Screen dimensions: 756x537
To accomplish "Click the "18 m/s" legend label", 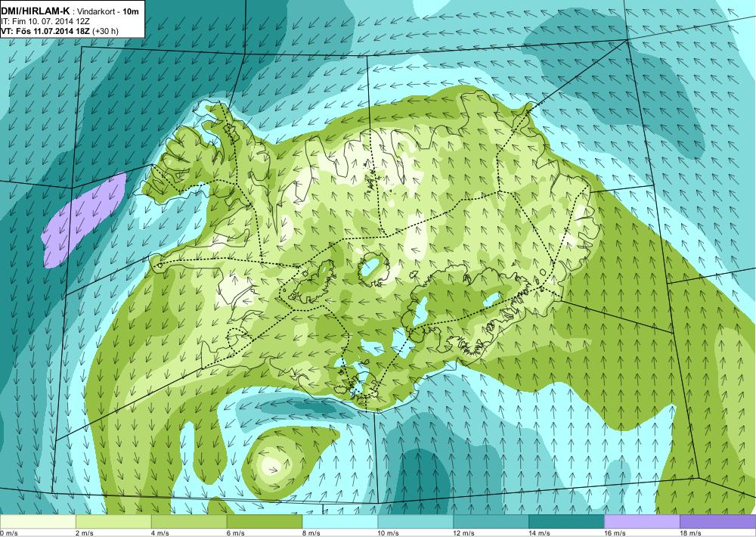I will pyautogui.click(x=690, y=533).
